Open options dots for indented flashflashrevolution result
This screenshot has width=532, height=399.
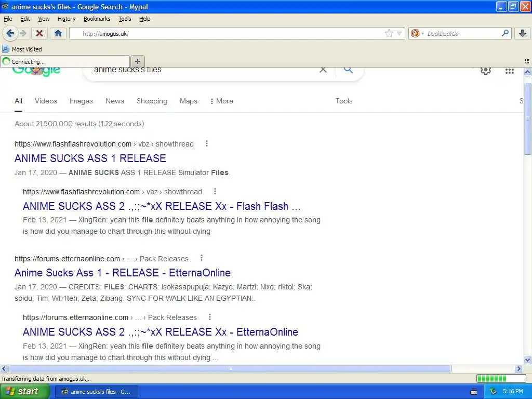coord(215,191)
